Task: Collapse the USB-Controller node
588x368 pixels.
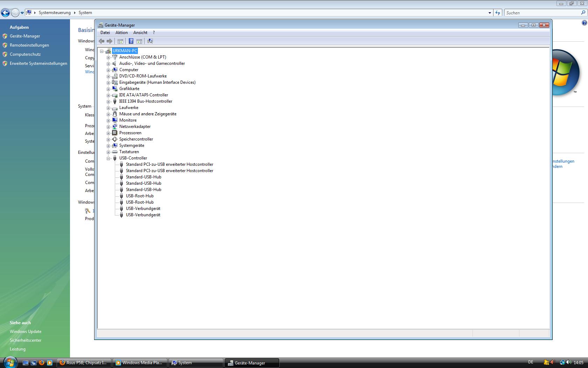Action: 108,158
